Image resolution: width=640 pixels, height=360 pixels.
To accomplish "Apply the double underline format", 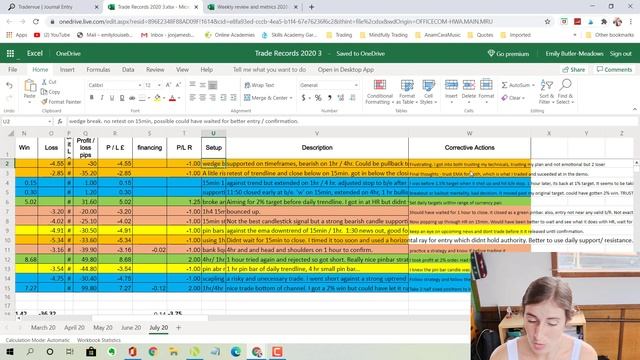I will [x=122, y=98].
